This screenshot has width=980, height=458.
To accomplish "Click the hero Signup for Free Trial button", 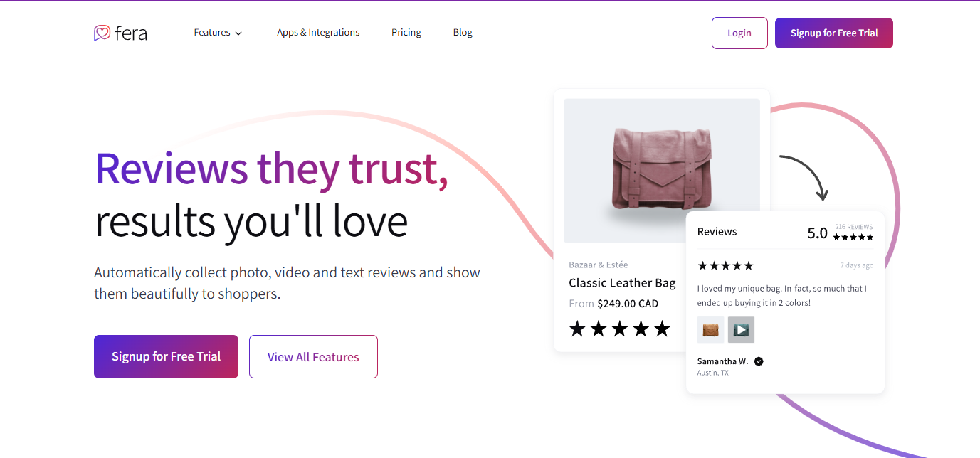I will click(x=166, y=356).
